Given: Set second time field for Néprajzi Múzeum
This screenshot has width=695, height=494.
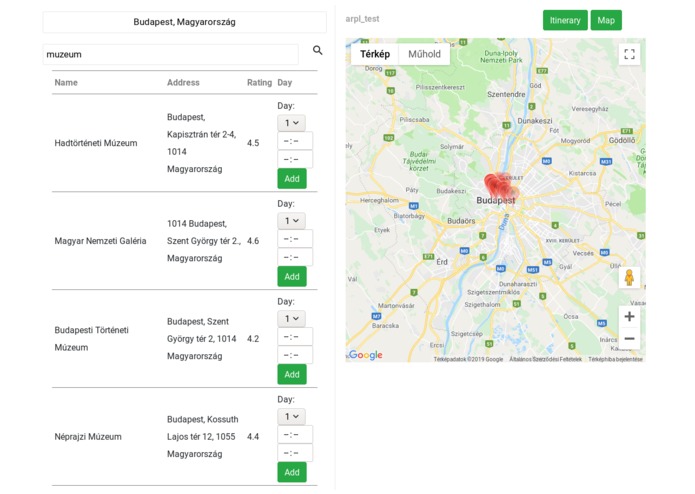Looking at the screenshot, I should pos(295,453).
